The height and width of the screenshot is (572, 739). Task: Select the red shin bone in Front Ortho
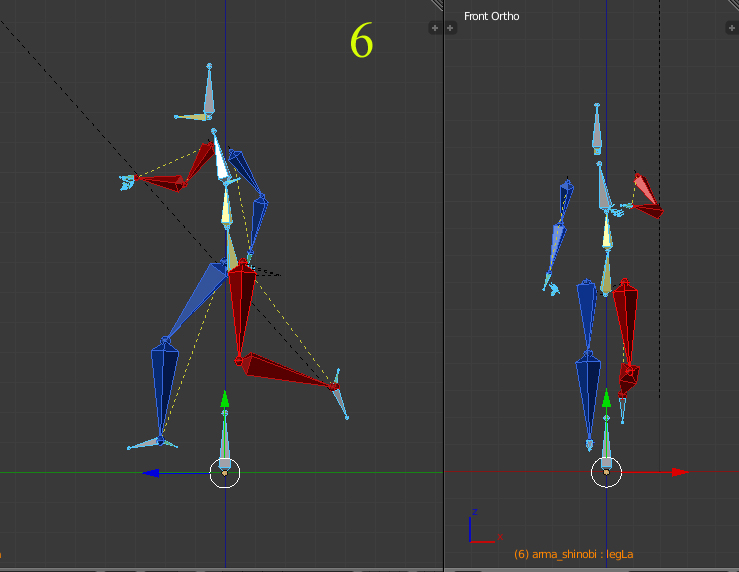pos(628,379)
